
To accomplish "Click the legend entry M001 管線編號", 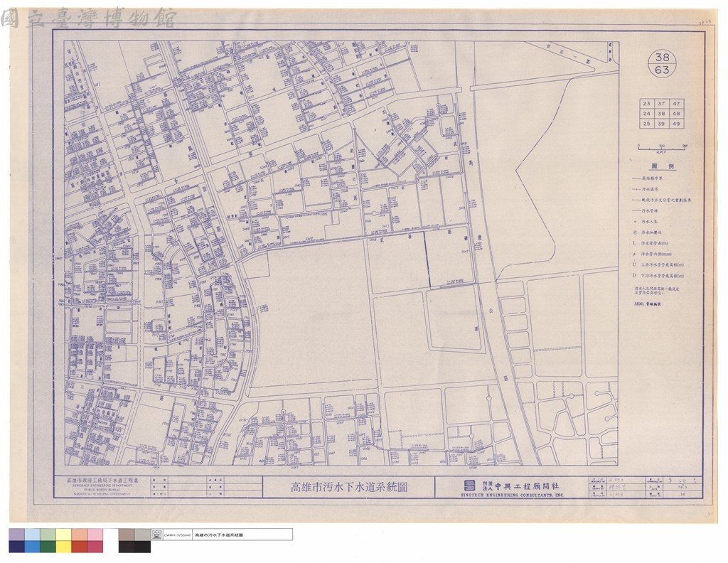I will (x=647, y=304).
